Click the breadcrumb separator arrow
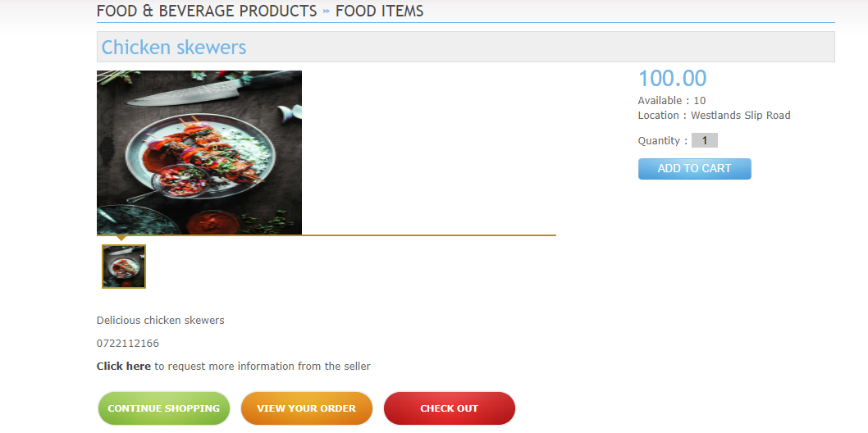Viewport: 868px width, 433px height. pyautogui.click(x=326, y=11)
